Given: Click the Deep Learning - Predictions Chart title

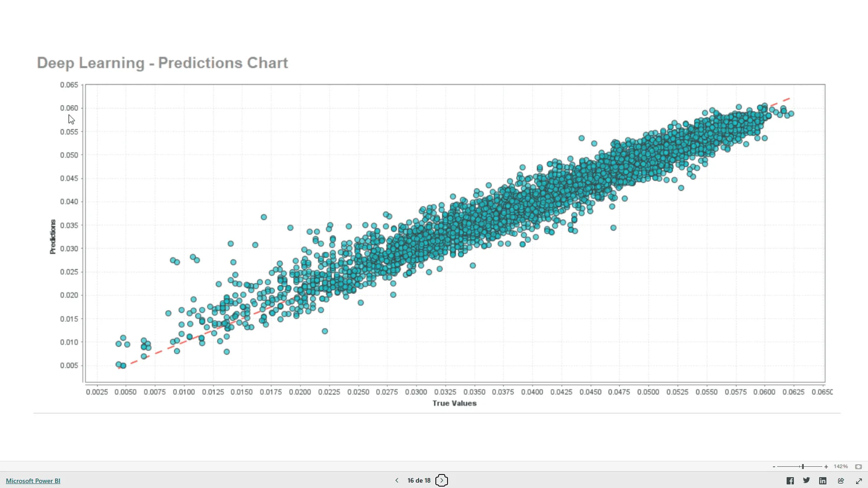Looking at the screenshot, I should coord(162,63).
